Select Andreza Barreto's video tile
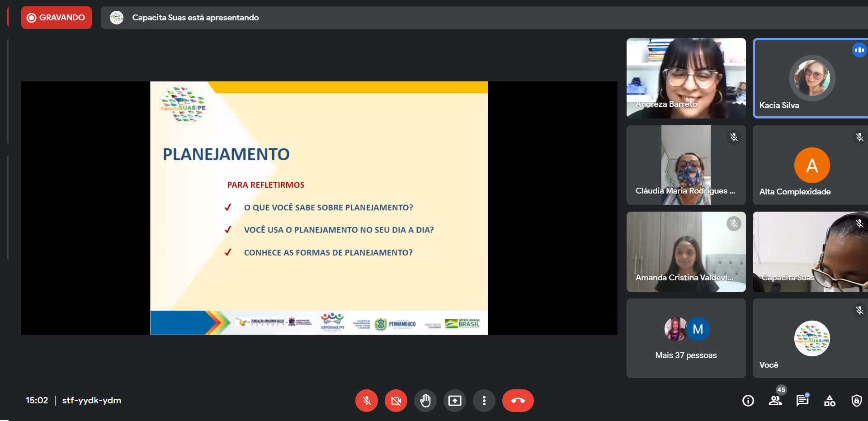This screenshot has height=421, width=868. point(686,78)
